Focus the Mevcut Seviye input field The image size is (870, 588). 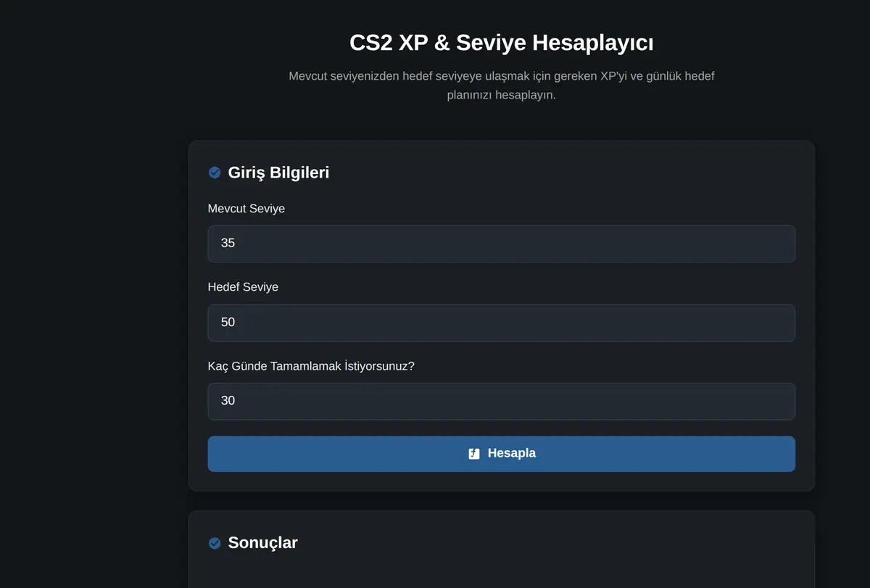tap(501, 244)
